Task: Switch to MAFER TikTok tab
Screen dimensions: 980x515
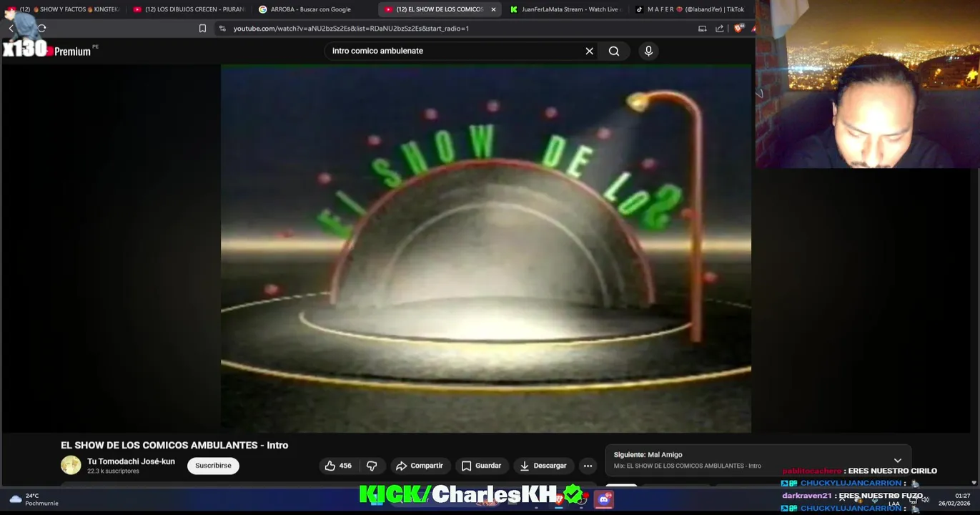Action: (x=691, y=9)
